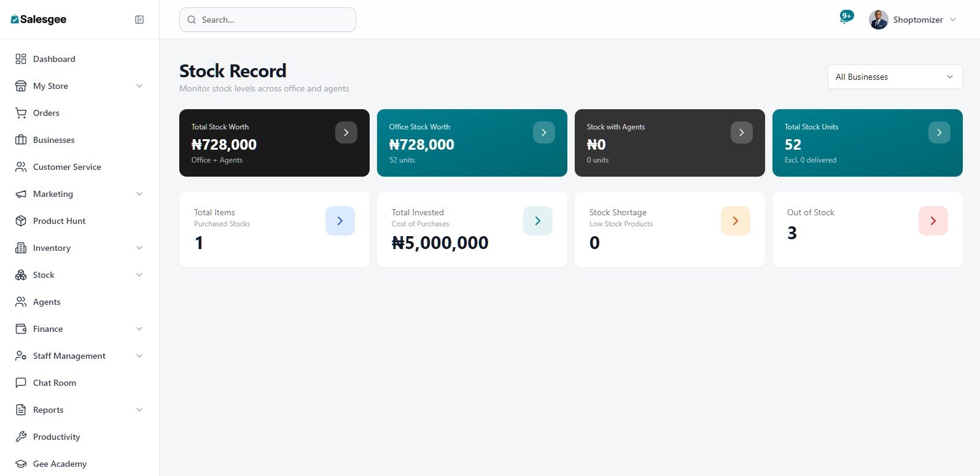Open the notifications bell with 9+ badge
Viewport: 980px width, 476px height.
click(845, 19)
